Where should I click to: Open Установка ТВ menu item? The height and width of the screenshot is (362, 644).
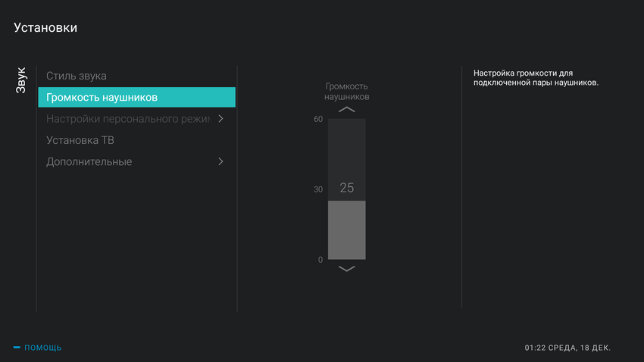click(80, 140)
